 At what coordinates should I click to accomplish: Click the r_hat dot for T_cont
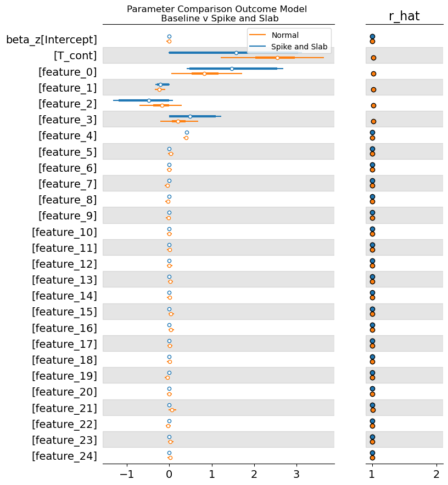click(373, 58)
